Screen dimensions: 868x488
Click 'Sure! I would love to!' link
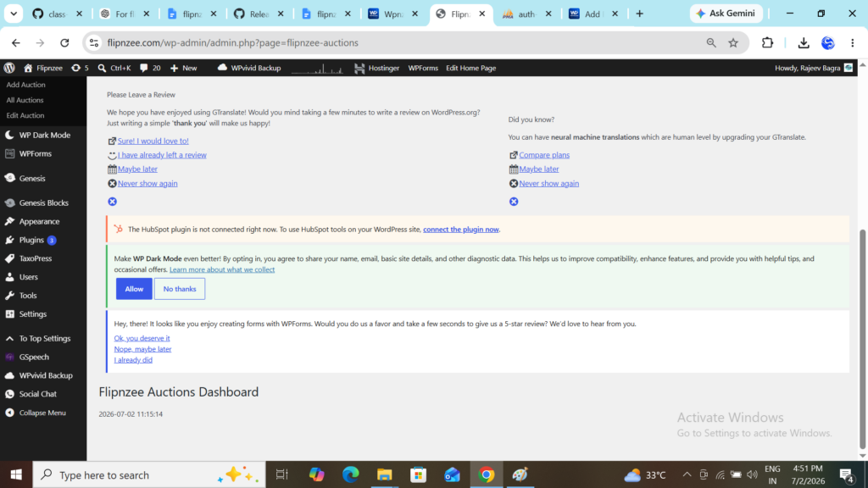coord(153,141)
